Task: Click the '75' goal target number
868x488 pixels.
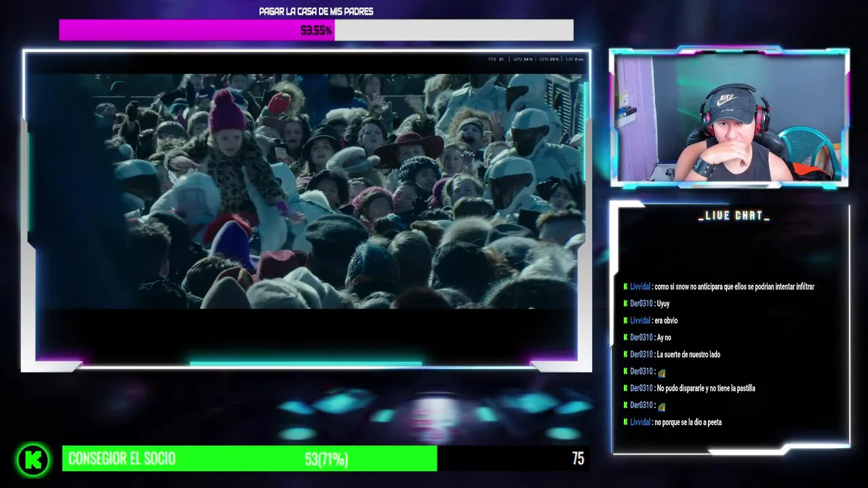Action: click(578, 459)
